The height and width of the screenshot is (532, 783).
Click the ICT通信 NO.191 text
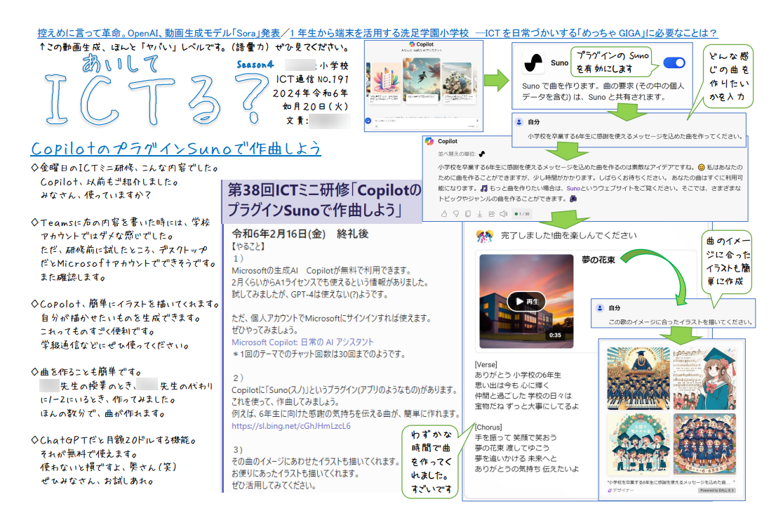[313, 79]
